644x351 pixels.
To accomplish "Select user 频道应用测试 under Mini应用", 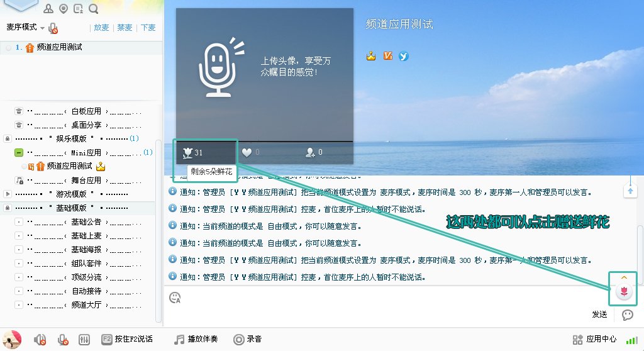I will [x=69, y=166].
